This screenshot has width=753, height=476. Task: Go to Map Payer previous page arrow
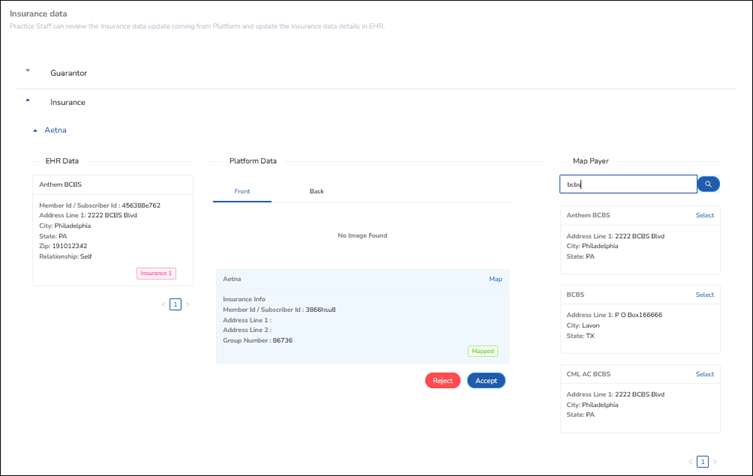tap(691, 462)
